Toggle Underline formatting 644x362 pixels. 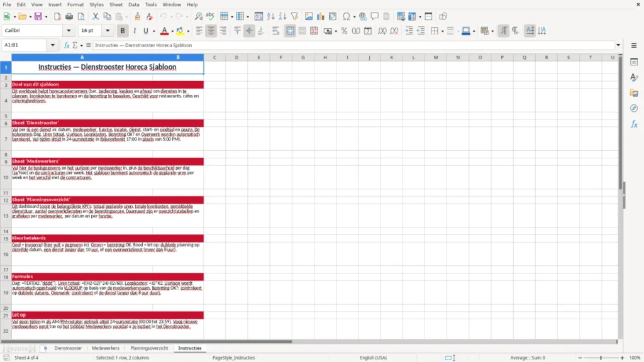(x=145, y=31)
